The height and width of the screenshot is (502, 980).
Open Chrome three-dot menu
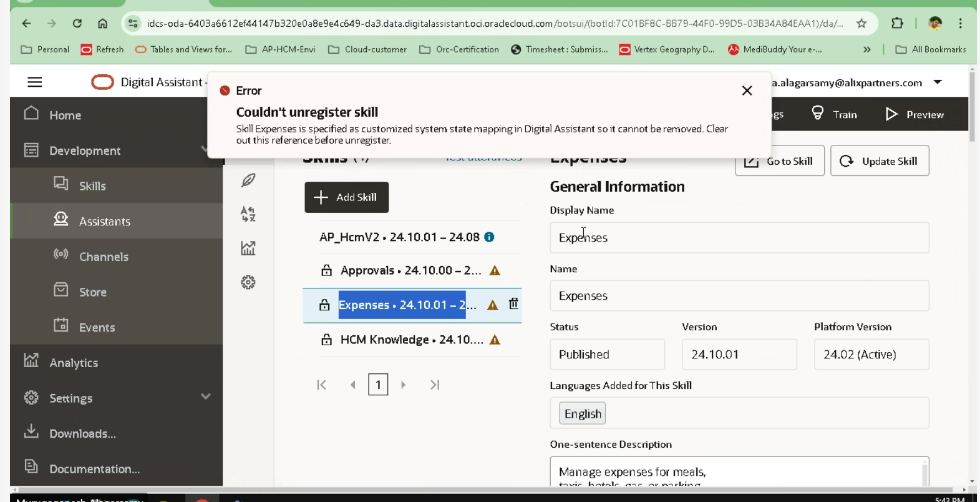click(961, 24)
